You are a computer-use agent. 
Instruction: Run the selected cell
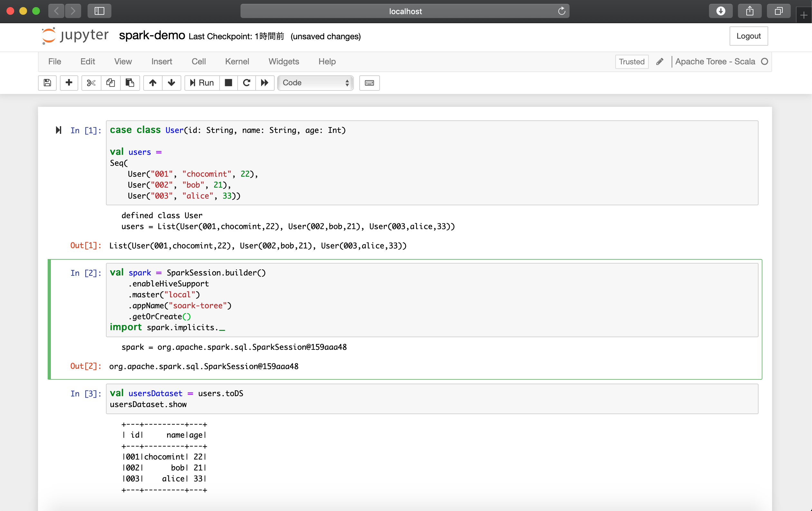[201, 83]
